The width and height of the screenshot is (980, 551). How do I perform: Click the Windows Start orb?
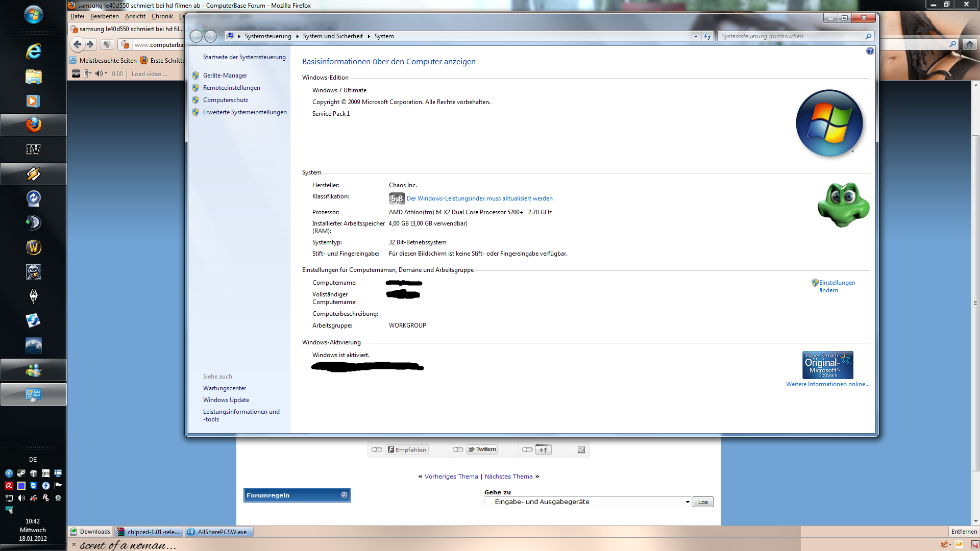click(x=33, y=14)
